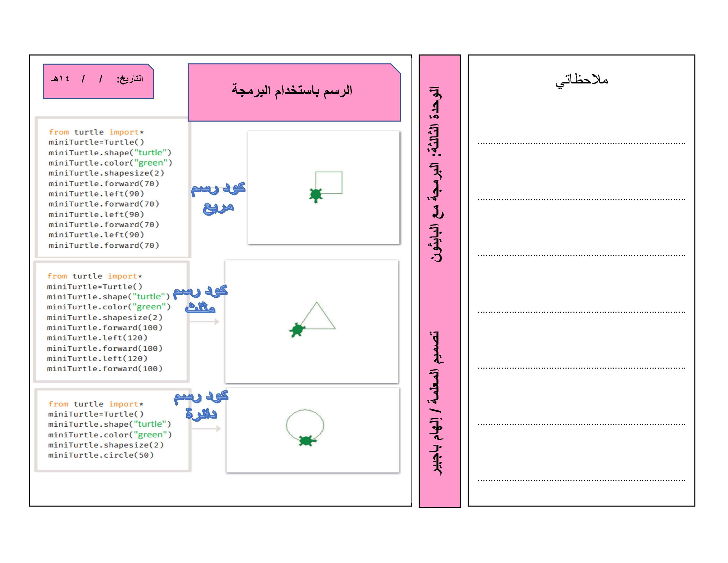Click the green turtle at the triangle corner
The height and width of the screenshot is (563, 728).
coord(297,330)
